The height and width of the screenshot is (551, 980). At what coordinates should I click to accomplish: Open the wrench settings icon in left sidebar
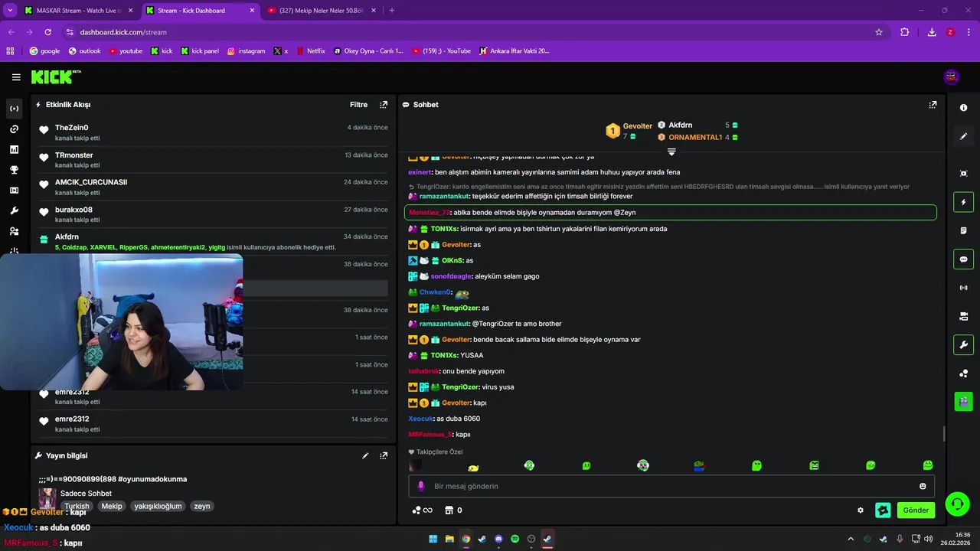14,211
